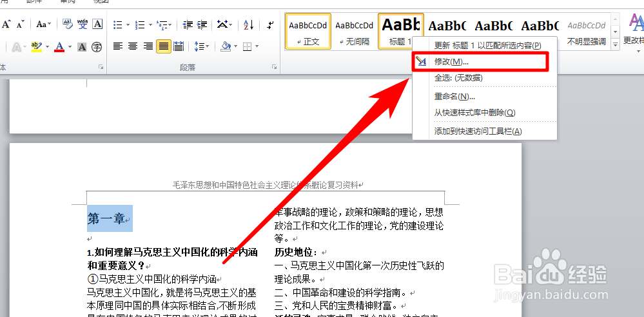Click the Decrease Indent icon

pyautogui.click(x=188, y=25)
